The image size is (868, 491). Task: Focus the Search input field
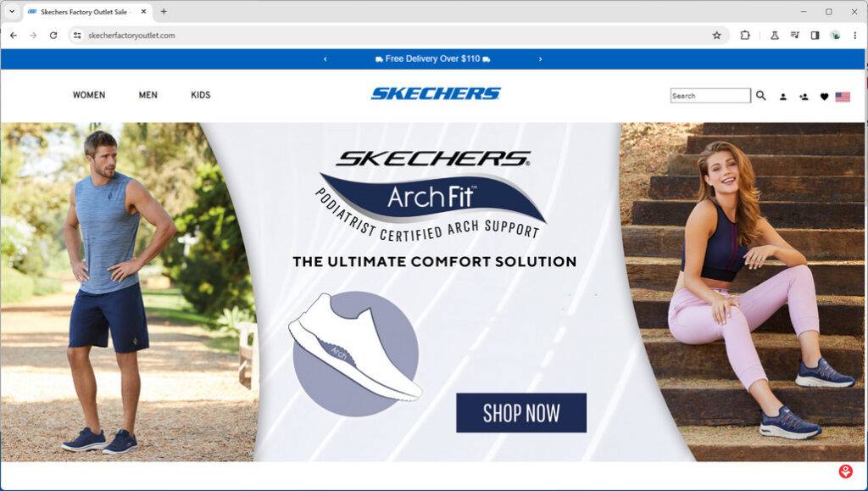[x=710, y=96]
